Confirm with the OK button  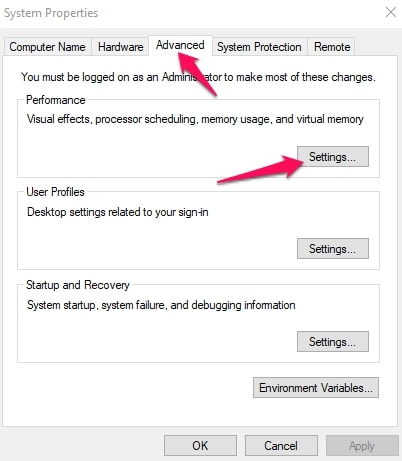click(200, 445)
